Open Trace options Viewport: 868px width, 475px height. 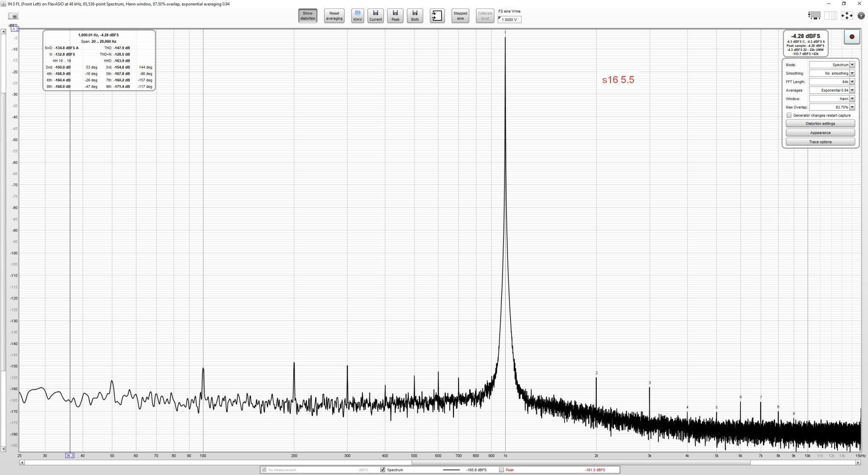pyautogui.click(x=820, y=142)
